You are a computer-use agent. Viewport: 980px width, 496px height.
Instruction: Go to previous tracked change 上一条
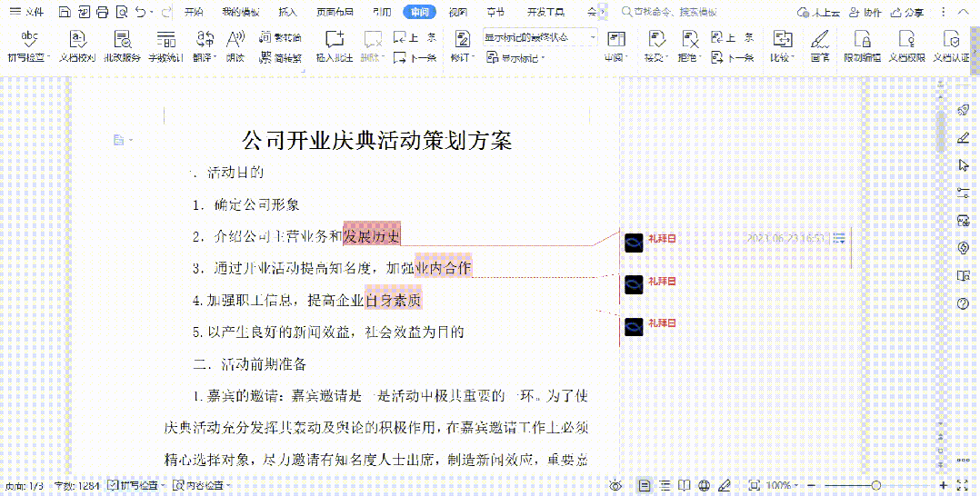point(733,37)
